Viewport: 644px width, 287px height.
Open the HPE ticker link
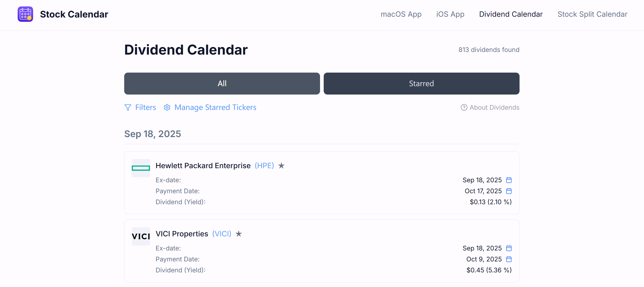264,166
